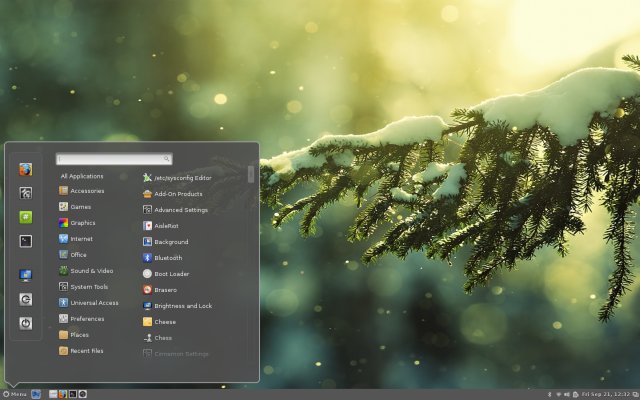
Task: Open the Universal Access category
Action: [x=89, y=303]
